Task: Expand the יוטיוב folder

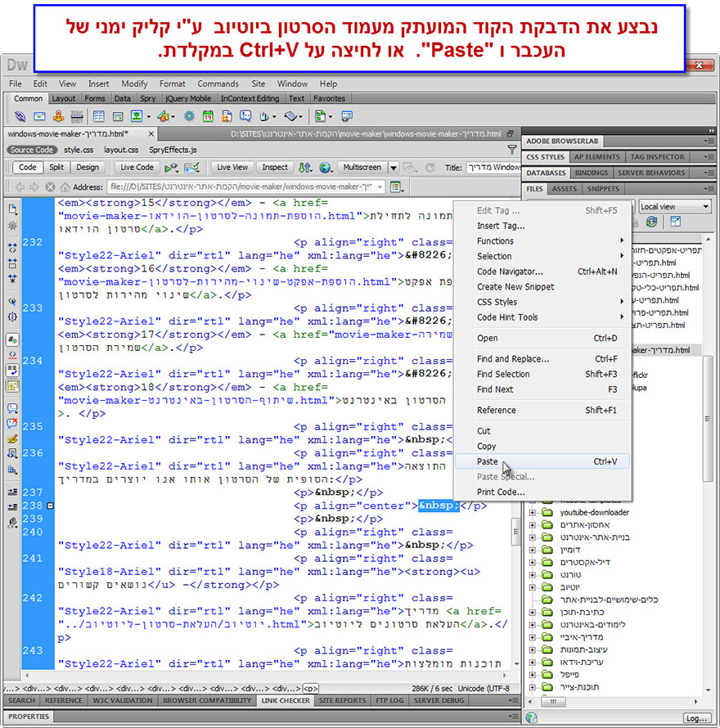Action: (533, 588)
